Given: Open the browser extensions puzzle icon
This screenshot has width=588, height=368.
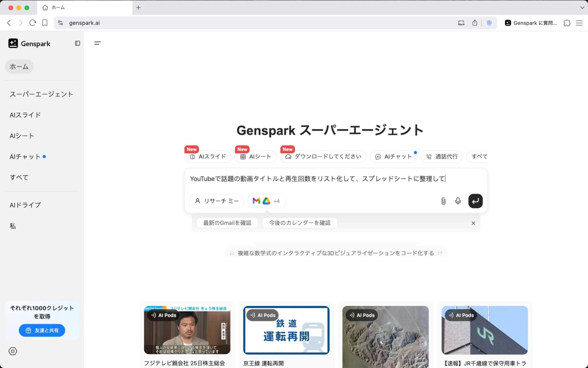Looking at the screenshot, I should pyautogui.click(x=567, y=23).
